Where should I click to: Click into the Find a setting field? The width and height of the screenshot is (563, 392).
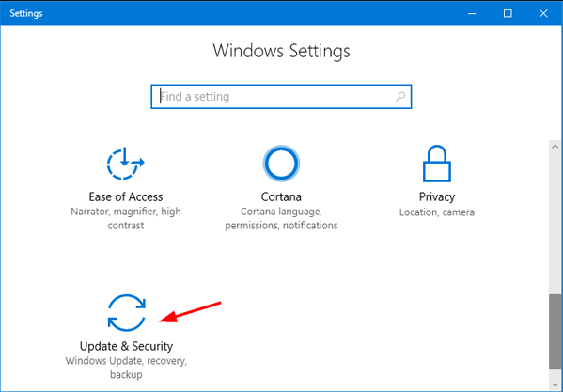281,97
